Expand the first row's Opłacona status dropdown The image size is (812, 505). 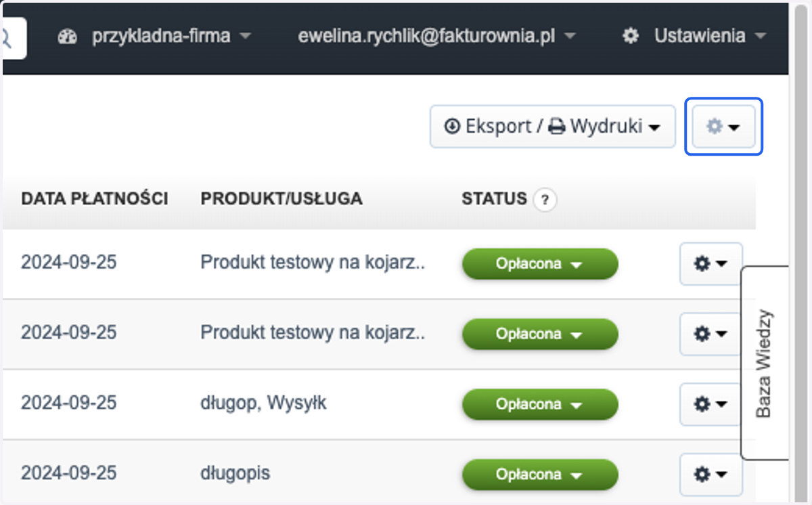(540, 264)
